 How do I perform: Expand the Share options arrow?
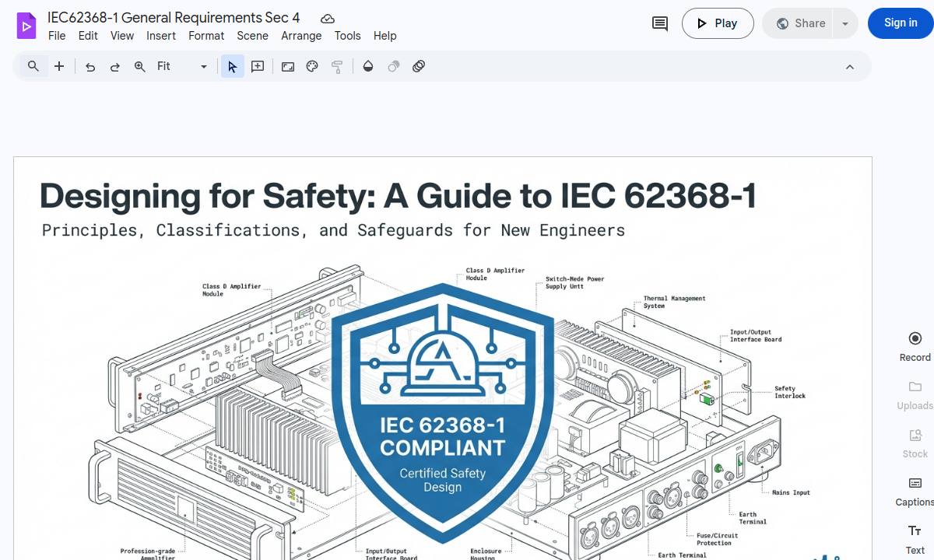[x=845, y=23]
